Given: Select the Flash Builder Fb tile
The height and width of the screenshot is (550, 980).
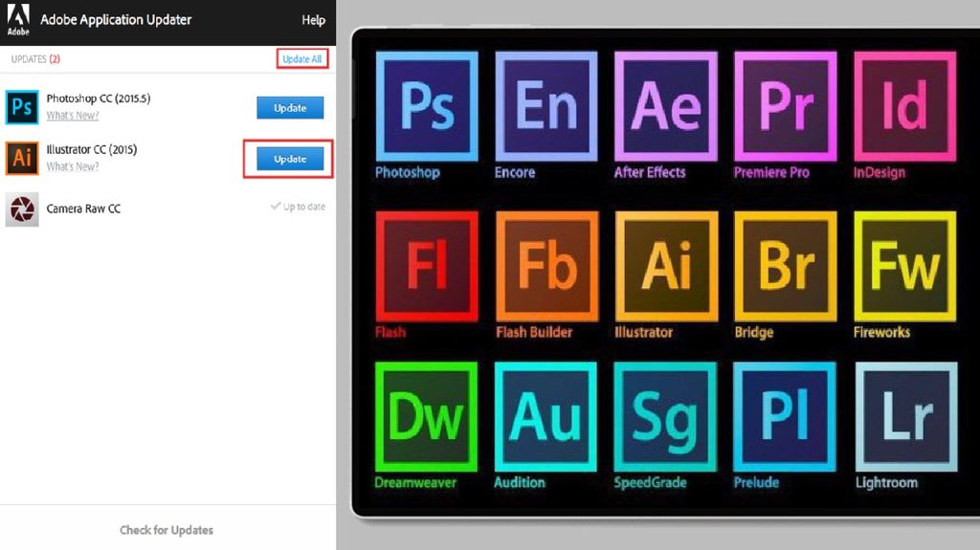Looking at the screenshot, I should pyautogui.click(x=546, y=266).
